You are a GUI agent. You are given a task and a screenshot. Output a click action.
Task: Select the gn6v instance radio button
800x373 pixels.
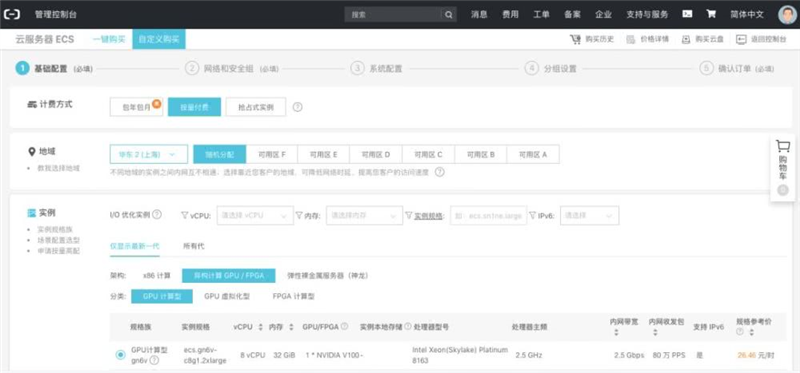click(120, 355)
